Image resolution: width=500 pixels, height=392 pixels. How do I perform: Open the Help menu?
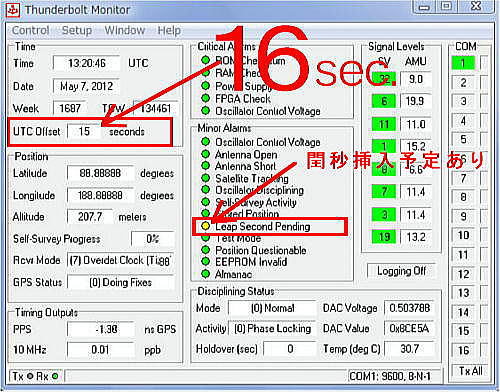click(169, 30)
